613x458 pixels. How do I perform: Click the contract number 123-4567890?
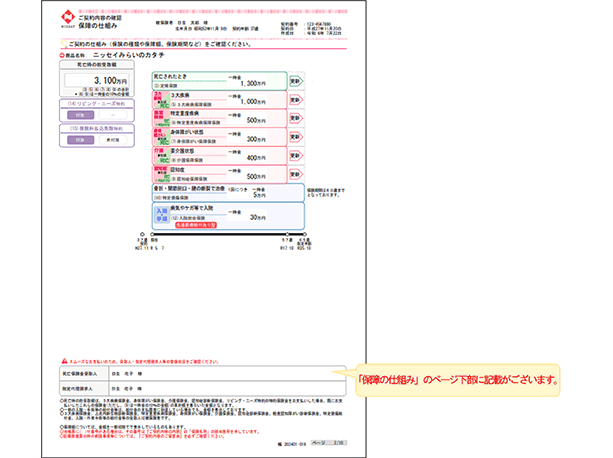coord(319,24)
